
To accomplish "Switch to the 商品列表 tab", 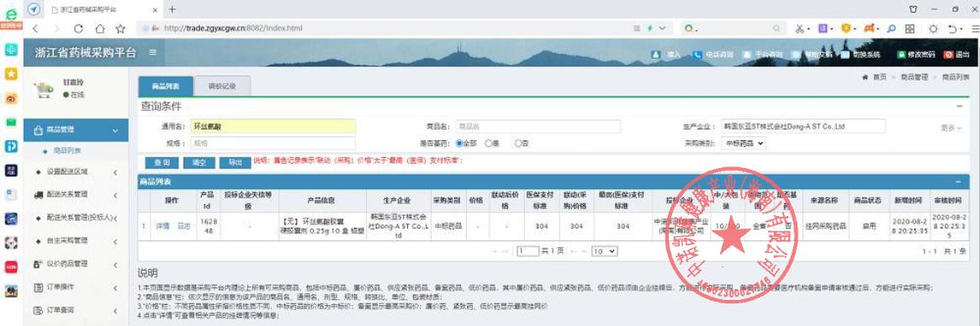I will (x=166, y=87).
